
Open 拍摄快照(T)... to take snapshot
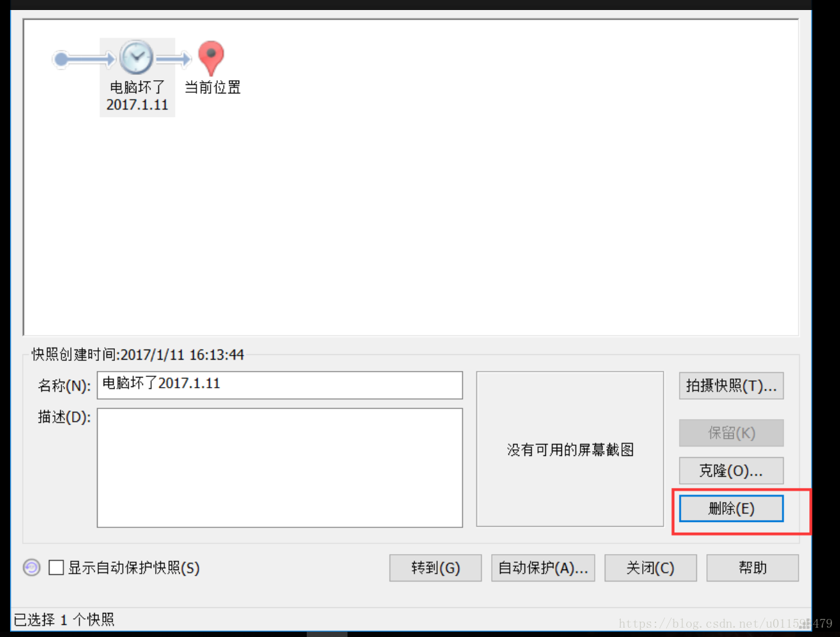point(731,386)
